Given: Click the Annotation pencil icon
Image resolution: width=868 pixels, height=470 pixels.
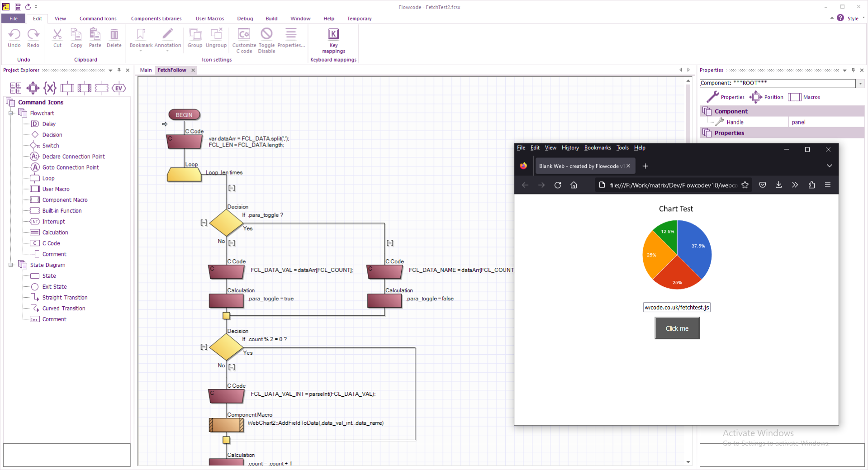Looking at the screenshot, I should [168, 34].
